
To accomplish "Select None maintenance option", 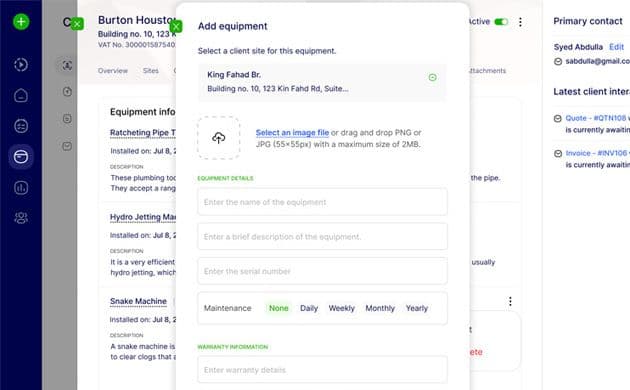I will [x=278, y=308].
